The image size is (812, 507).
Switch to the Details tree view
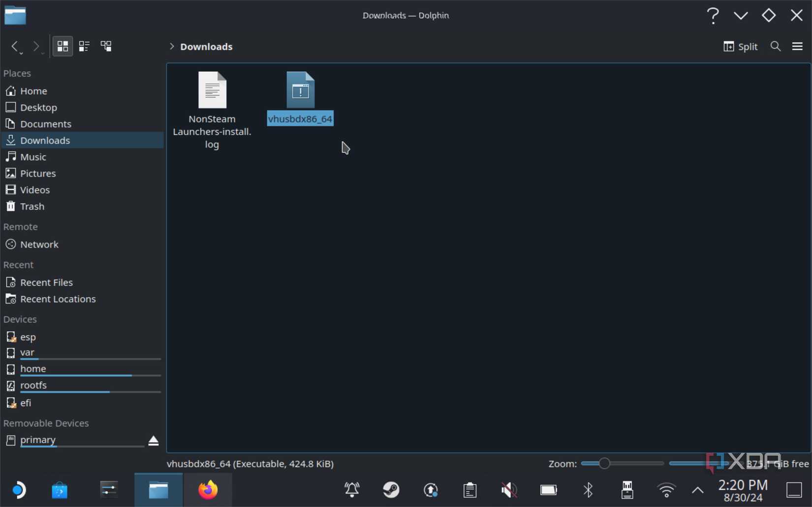point(105,46)
